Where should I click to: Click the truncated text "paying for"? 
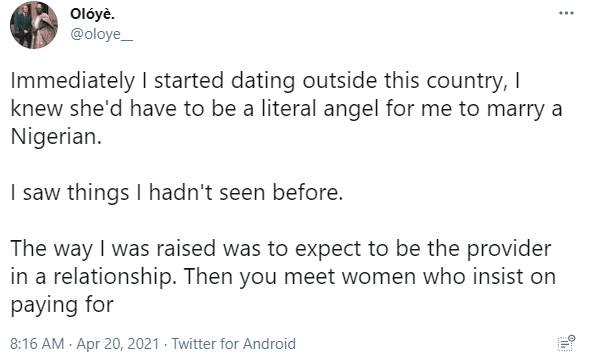[62, 306]
